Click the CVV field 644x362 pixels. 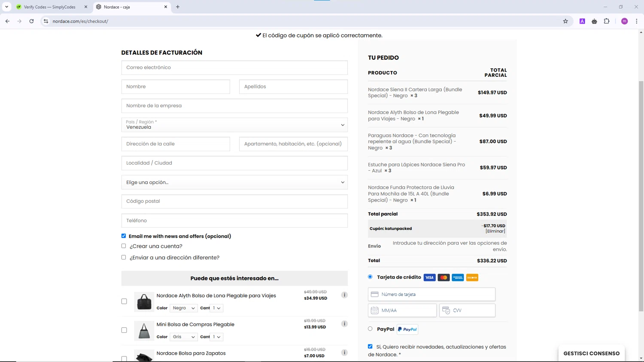click(x=467, y=310)
